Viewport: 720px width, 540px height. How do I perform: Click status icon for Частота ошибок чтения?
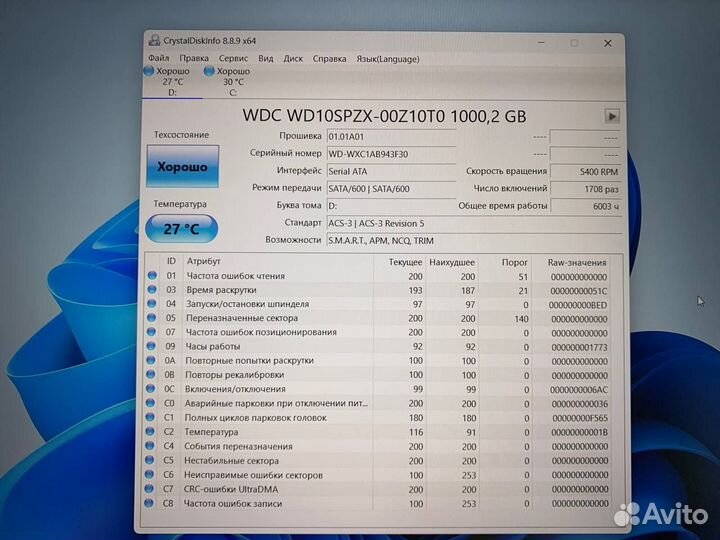click(x=152, y=276)
